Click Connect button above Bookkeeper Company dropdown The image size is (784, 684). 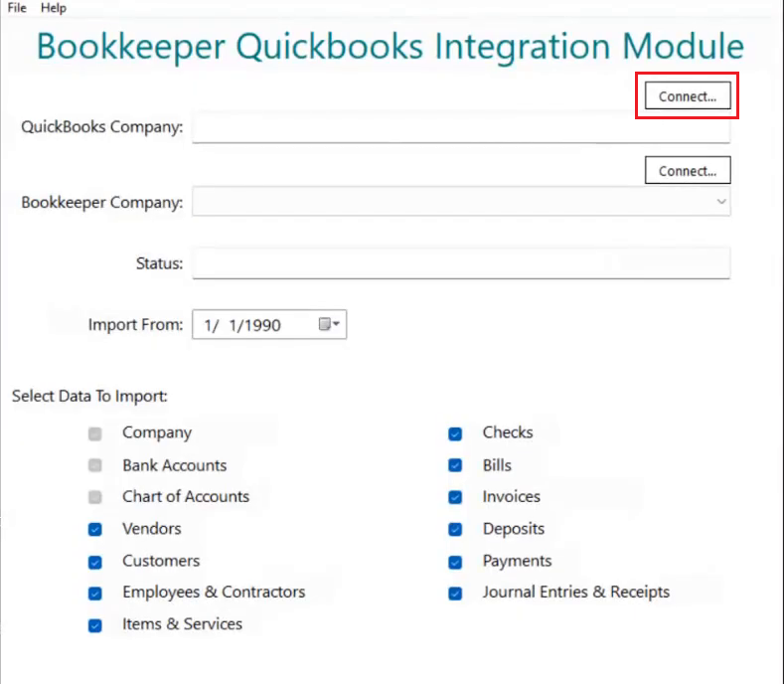click(688, 170)
